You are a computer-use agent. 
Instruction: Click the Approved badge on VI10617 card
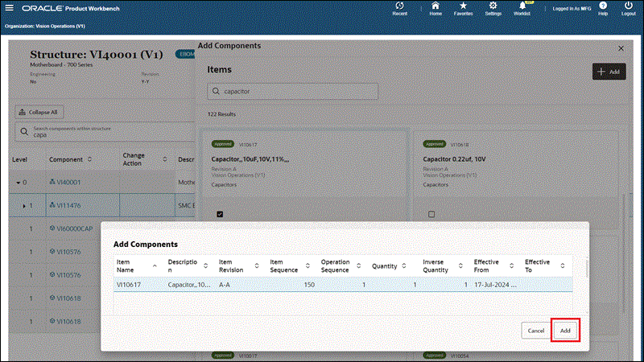click(x=223, y=144)
